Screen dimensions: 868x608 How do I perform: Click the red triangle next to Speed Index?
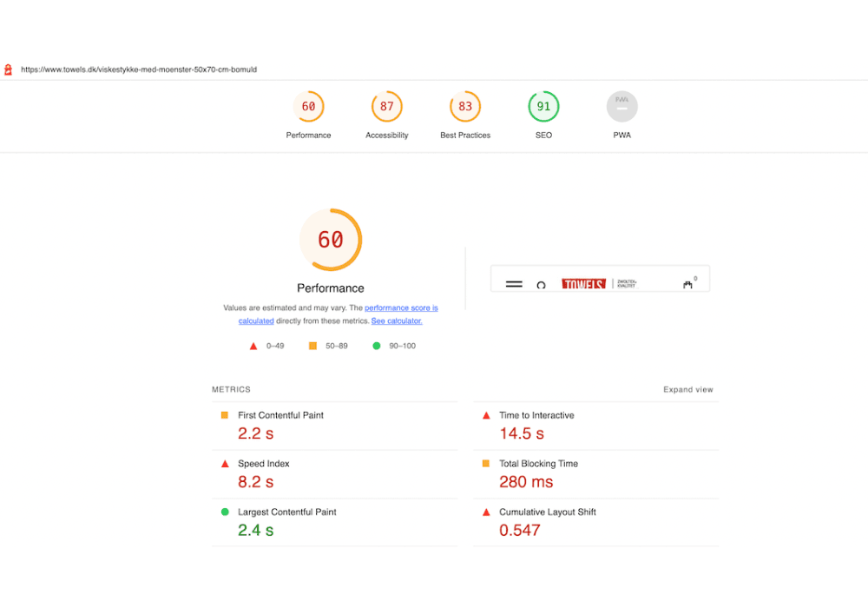[x=223, y=464]
